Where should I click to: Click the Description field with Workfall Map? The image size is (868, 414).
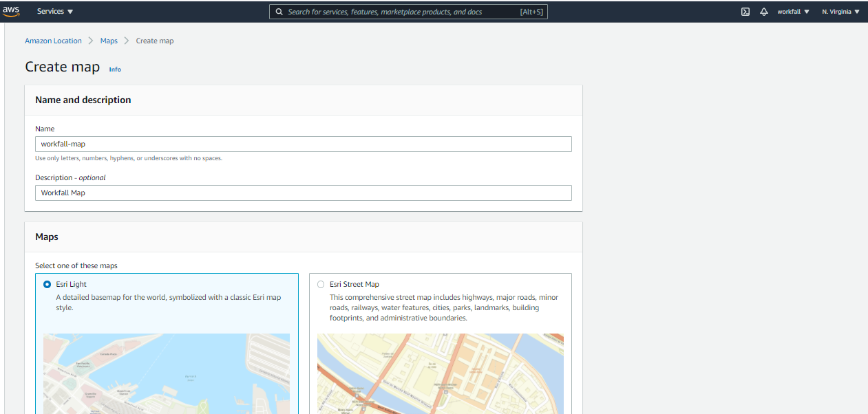coord(304,193)
